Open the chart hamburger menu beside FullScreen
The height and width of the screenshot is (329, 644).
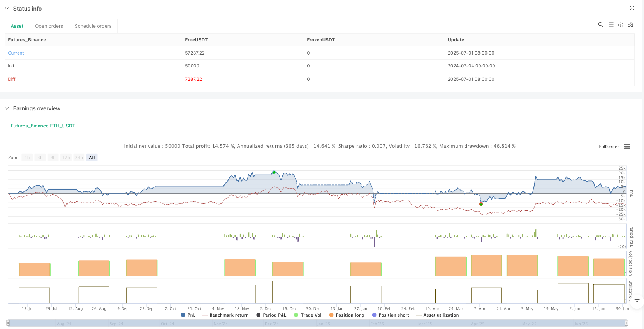click(x=627, y=147)
